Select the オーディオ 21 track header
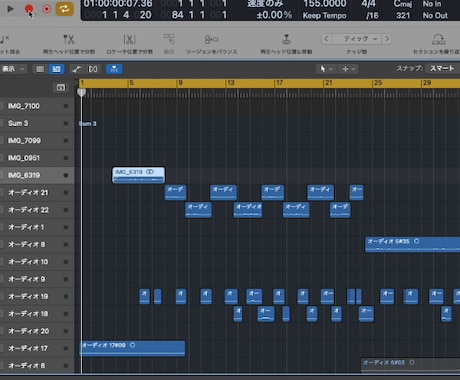Screen dimensions: 460x380 pos(37,193)
